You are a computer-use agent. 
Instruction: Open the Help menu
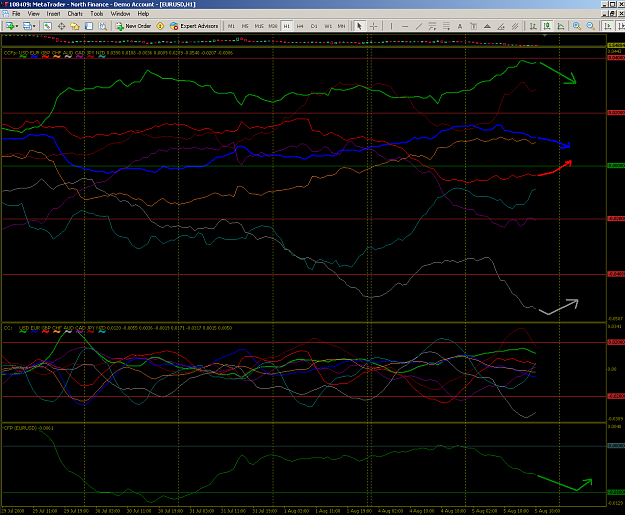[143, 14]
